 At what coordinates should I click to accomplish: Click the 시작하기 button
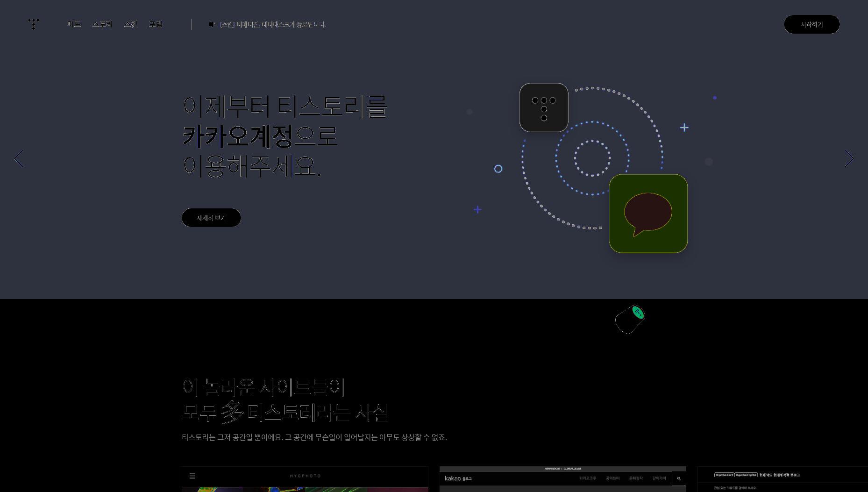(811, 24)
